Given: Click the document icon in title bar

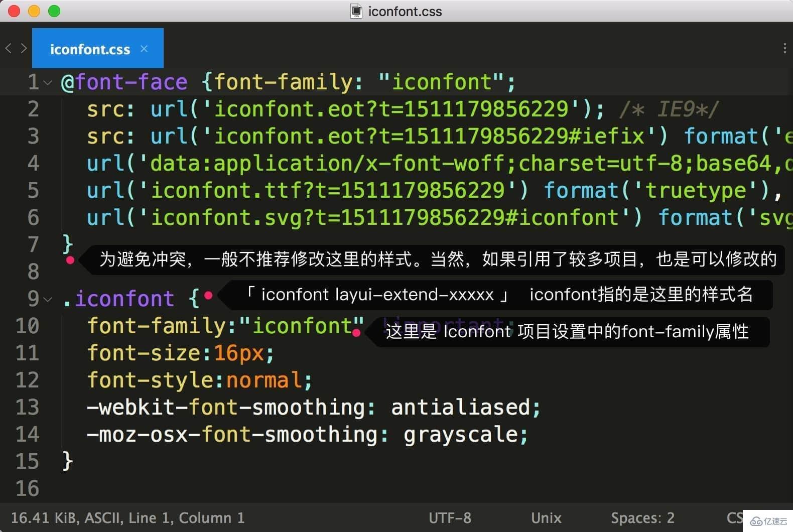Looking at the screenshot, I should click(x=356, y=11).
